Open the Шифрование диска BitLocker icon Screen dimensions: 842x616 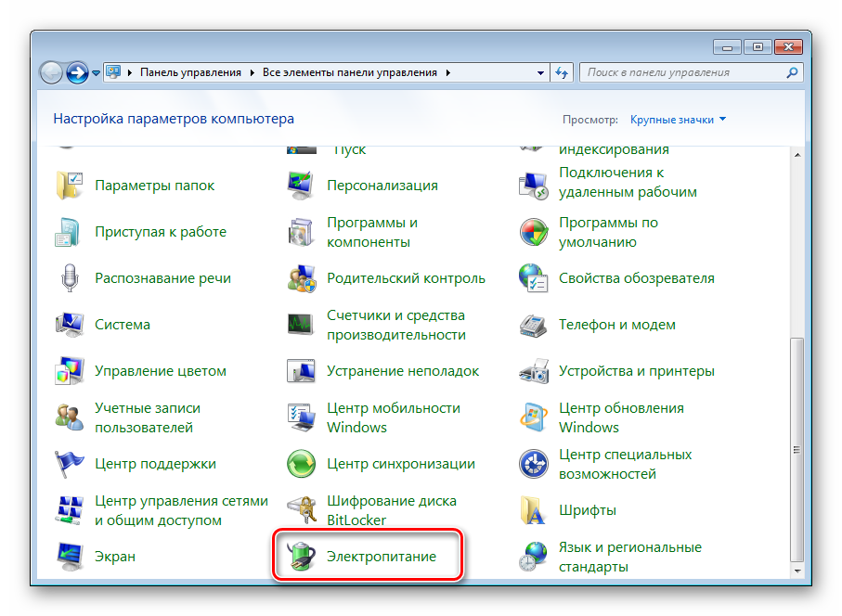[x=303, y=510]
